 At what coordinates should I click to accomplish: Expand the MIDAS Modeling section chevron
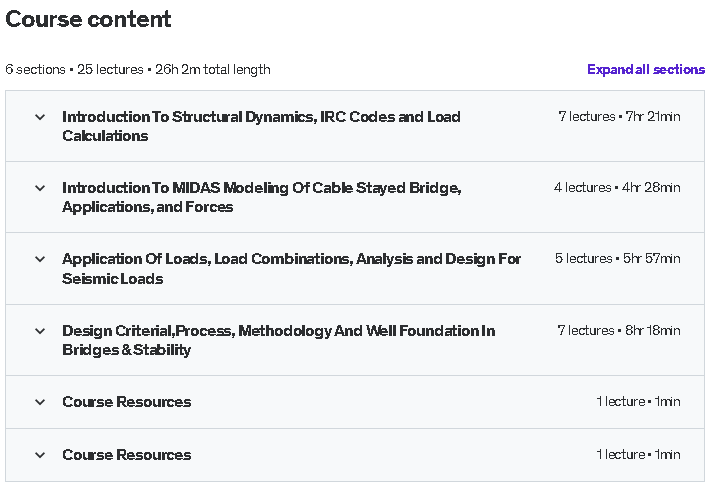pos(40,188)
